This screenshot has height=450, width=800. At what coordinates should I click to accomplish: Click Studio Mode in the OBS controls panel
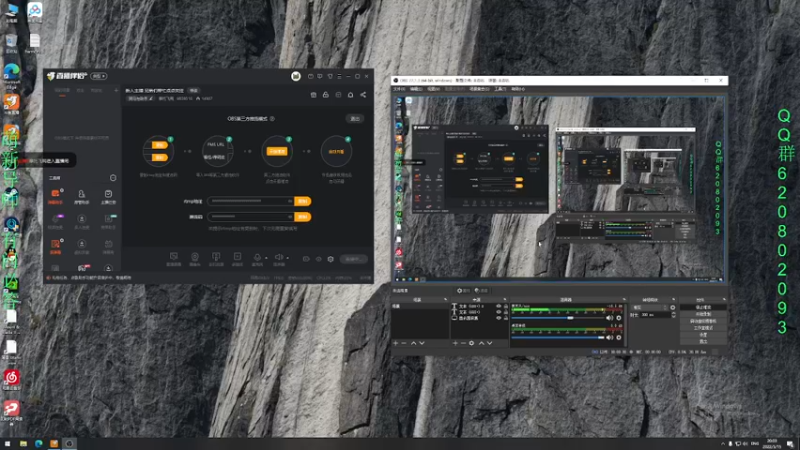pyautogui.click(x=703, y=328)
